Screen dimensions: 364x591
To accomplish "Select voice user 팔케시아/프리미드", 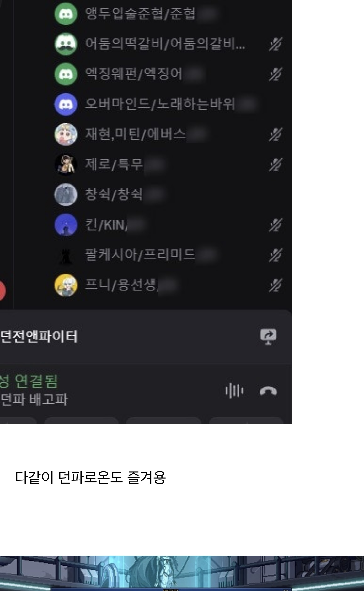I will pyautogui.click(x=140, y=255).
